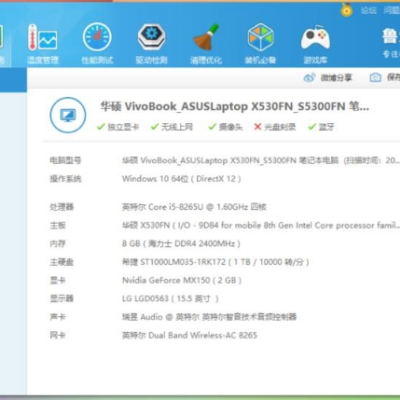Click the Core i5-8265U 1.60GHz processor value
Screen dimensions: 400x400
[x=194, y=207]
